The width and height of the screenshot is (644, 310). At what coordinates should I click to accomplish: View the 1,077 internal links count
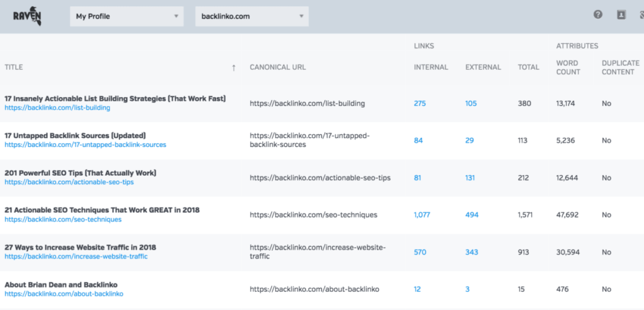[x=422, y=215]
